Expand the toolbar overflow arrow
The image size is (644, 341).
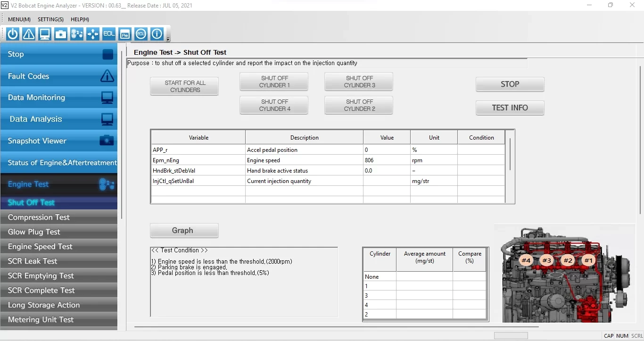point(168,40)
